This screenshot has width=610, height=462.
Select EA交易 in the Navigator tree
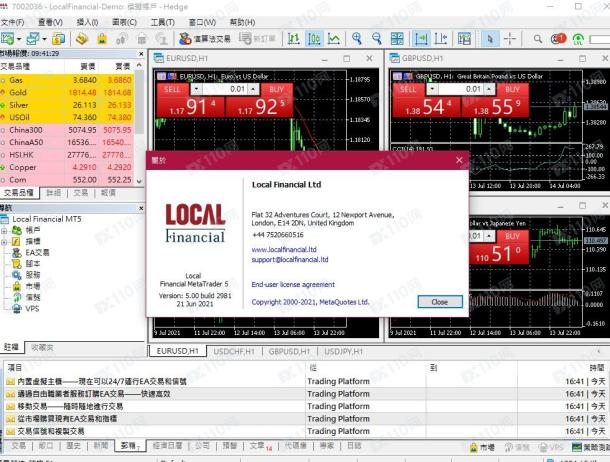click(x=37, y=253)
